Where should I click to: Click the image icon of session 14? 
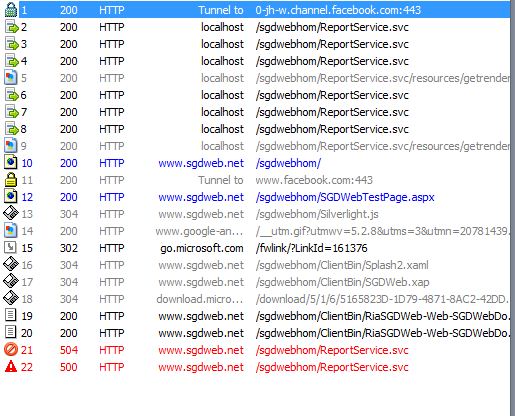tap(11, 231)
